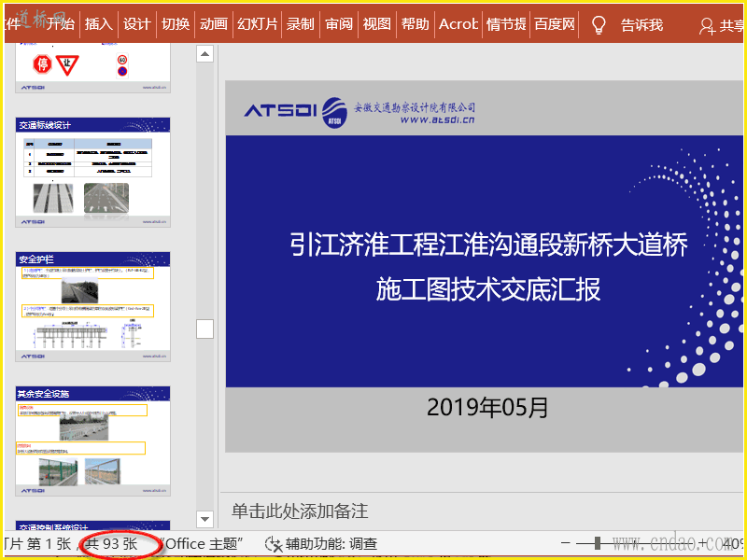This screenshot has height=560, width=747.
Task: Click the notes area 单击此处添加备注
Action: tap(300, 511)
